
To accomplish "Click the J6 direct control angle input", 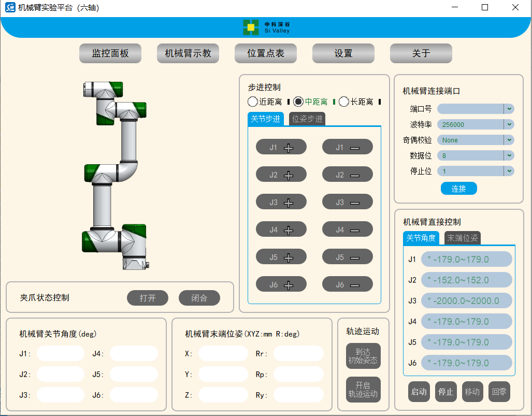I will click(x=467, y=363).
